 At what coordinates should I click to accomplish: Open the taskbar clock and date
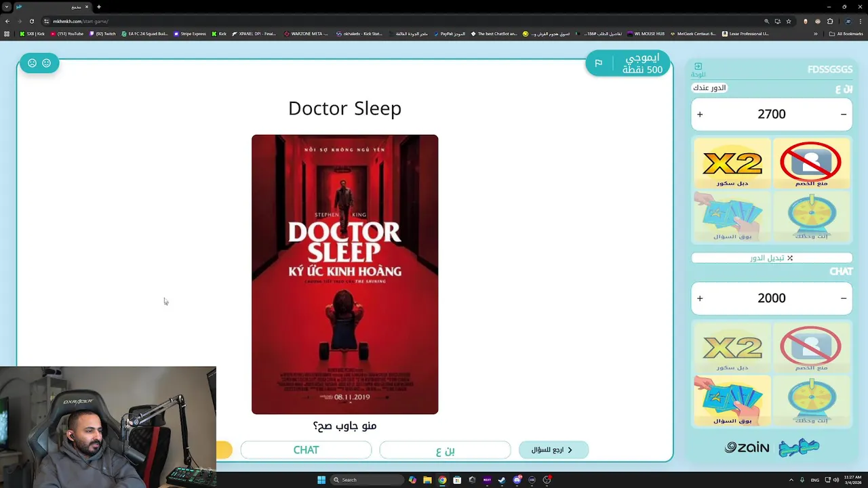click(x=852, y=480)
